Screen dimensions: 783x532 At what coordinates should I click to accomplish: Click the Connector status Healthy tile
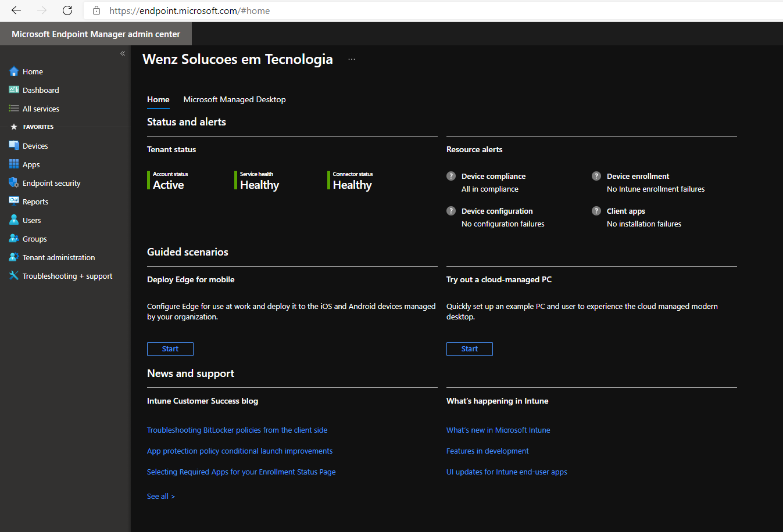click(350, 181)
